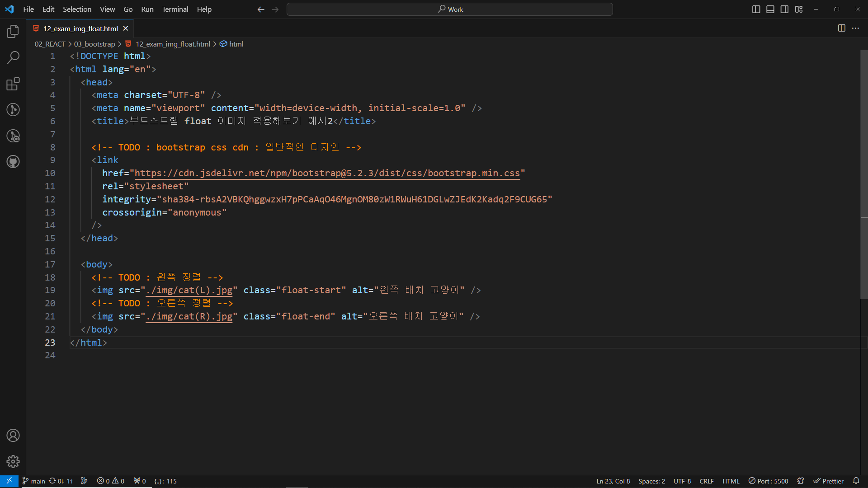
Task: Open the Accounts menu icon
Action: (13, 436)
